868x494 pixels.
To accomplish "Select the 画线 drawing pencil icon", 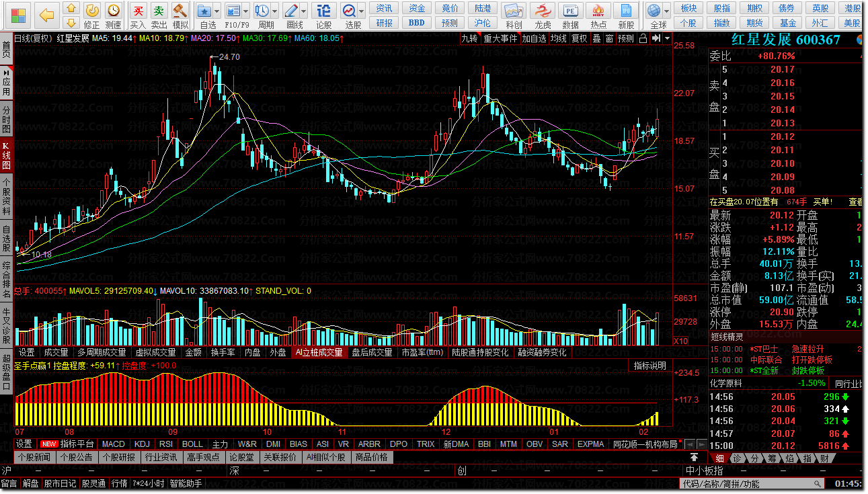I will click(x=290, y=10).
